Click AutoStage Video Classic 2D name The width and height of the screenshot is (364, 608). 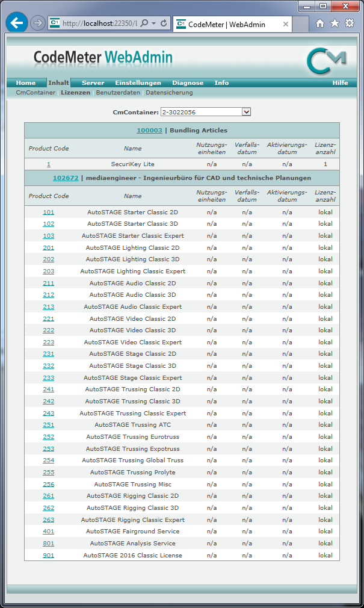tap(132, 318)
